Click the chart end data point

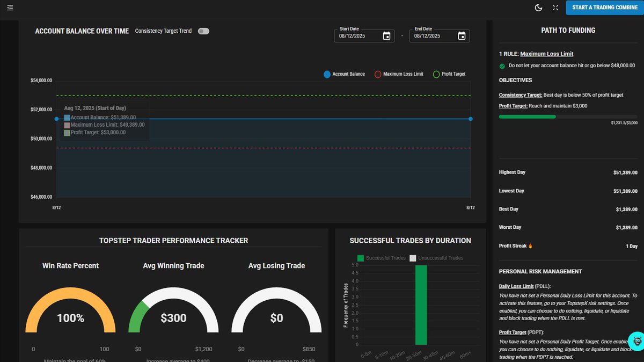[x=471, y=119]
